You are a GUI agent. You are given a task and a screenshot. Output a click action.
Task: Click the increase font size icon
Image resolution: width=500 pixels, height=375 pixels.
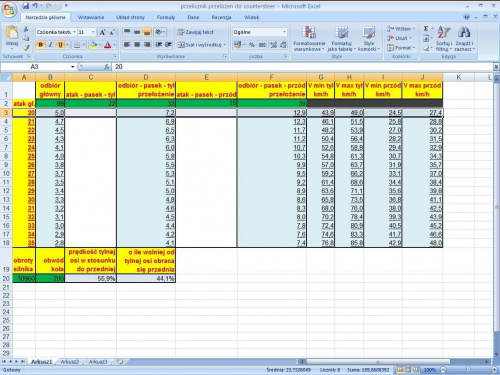click(103, 32)
